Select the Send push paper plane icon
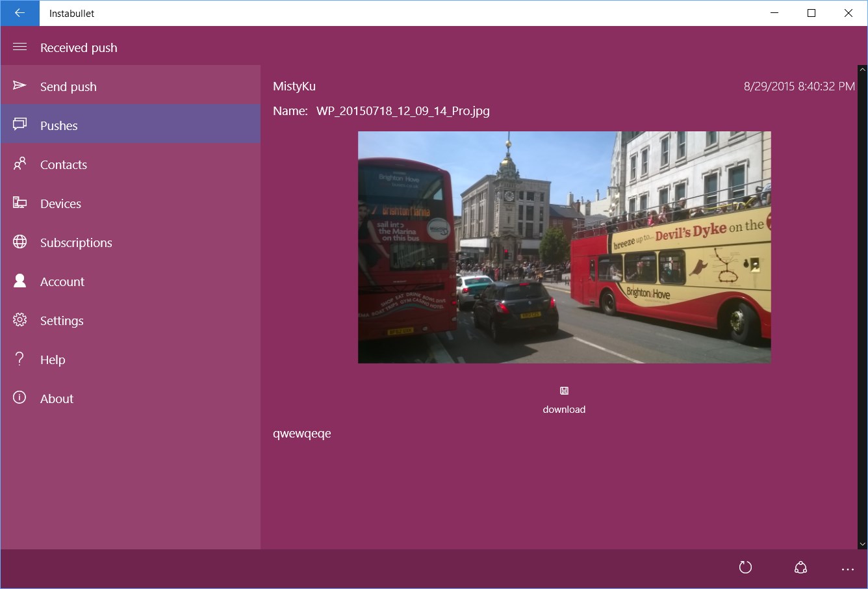868x589 pixels. click(19, 86)
